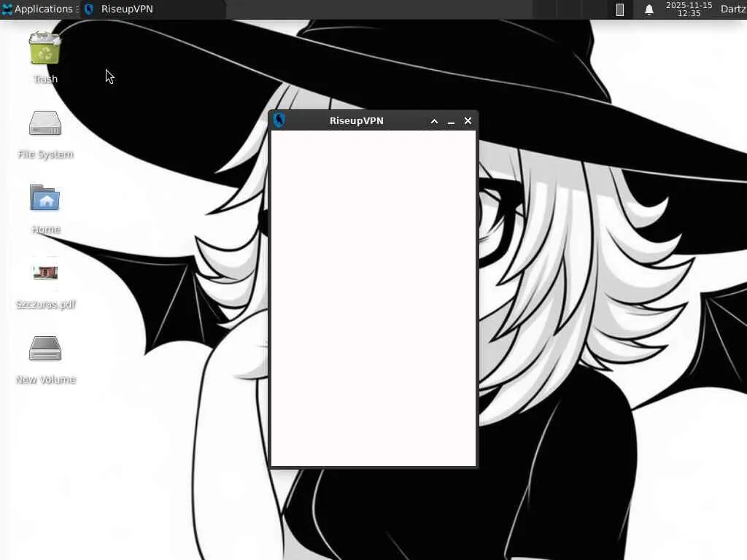This screenshot has width=747, height=560.
Task: Minimize the RiseupVPN window
Action: 451,122
